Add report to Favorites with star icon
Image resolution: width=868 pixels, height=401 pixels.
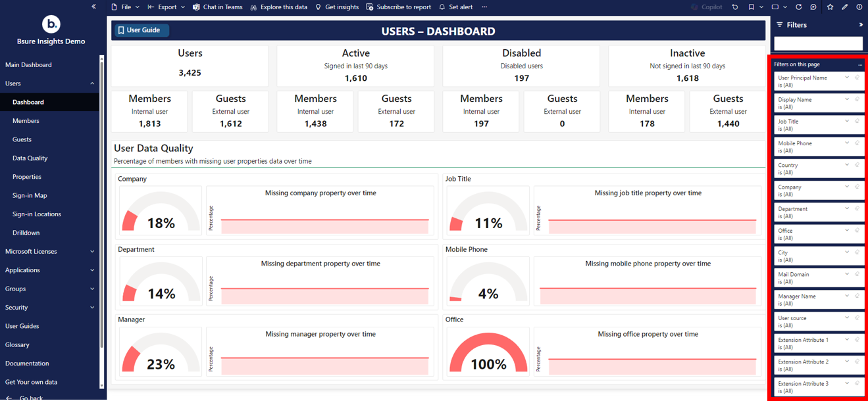pyautogui.click(x=830, y=7)
